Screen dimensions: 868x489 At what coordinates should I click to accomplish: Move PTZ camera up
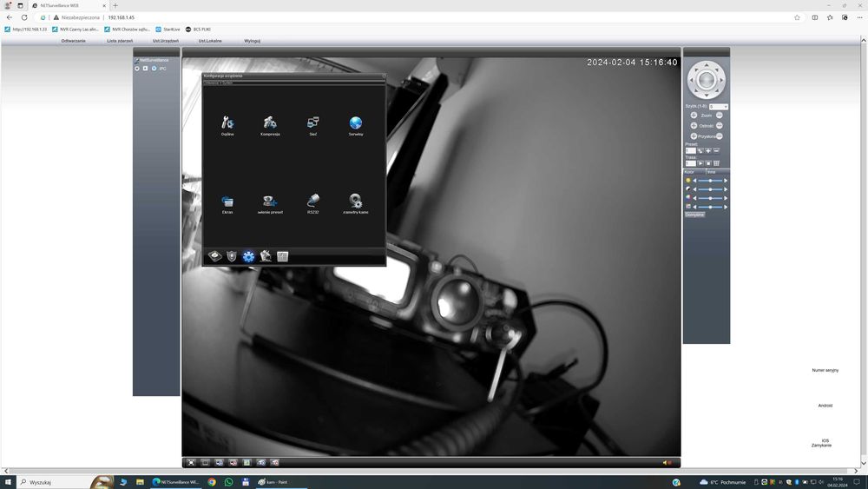pyautogui.click(x=707, y=66)
